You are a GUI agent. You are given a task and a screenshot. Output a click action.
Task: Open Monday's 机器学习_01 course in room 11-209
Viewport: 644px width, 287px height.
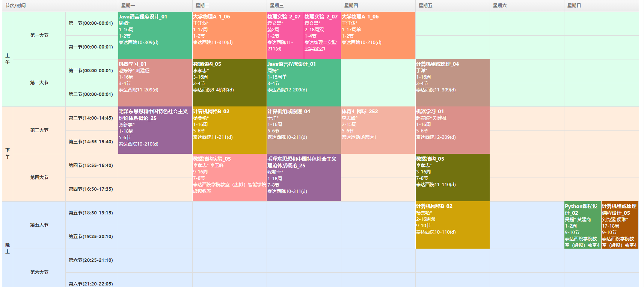[155, 83]
